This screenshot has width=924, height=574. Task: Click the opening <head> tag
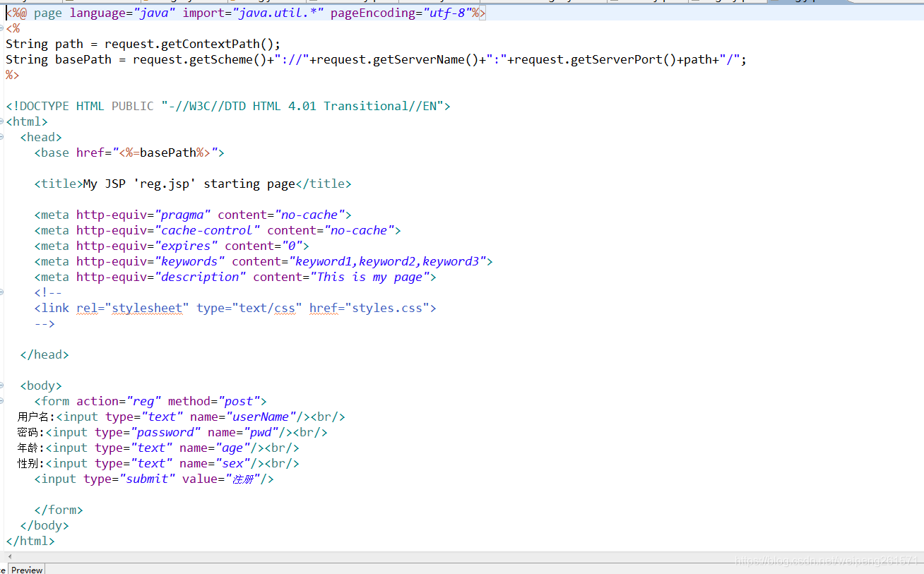tap(41, 137)
